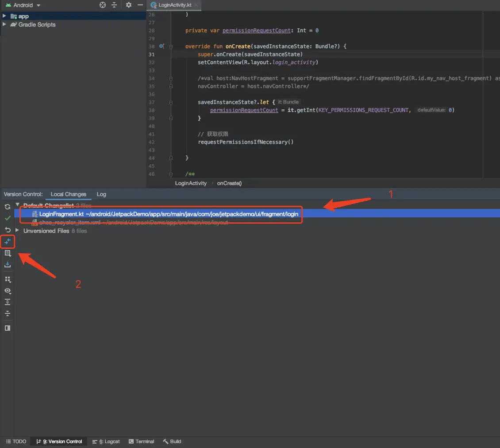Click Collapse All icon in Version Control toolbar
Image resolution: width=500 pixels, height=448 pixels.
[8, 313]
